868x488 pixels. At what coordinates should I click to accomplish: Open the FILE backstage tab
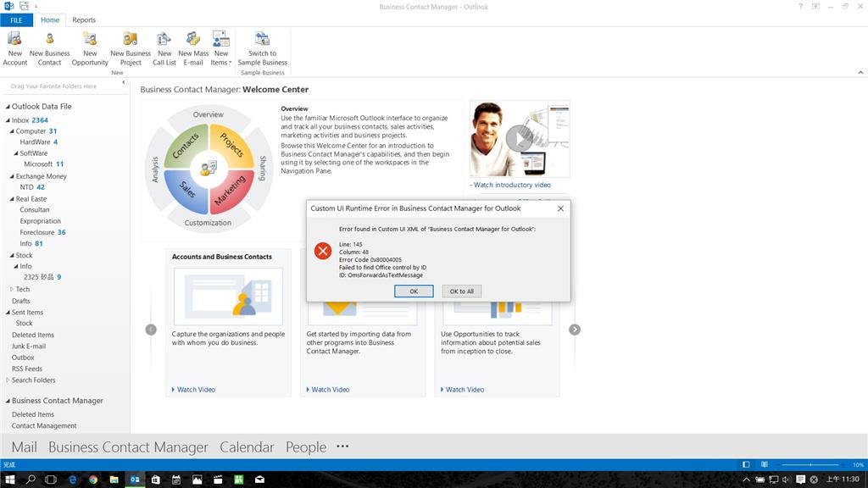tap(17, 20)
